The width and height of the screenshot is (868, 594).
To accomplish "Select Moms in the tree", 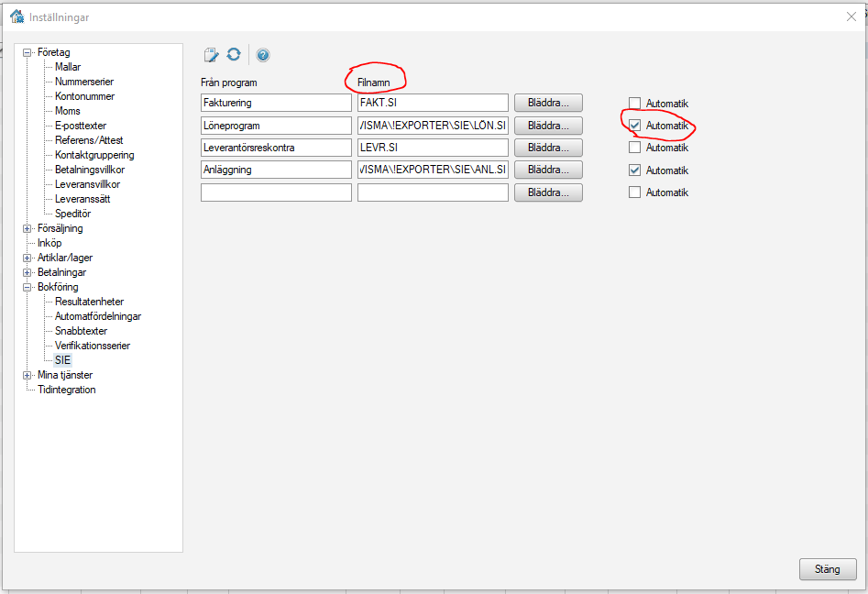I will 68,111.
